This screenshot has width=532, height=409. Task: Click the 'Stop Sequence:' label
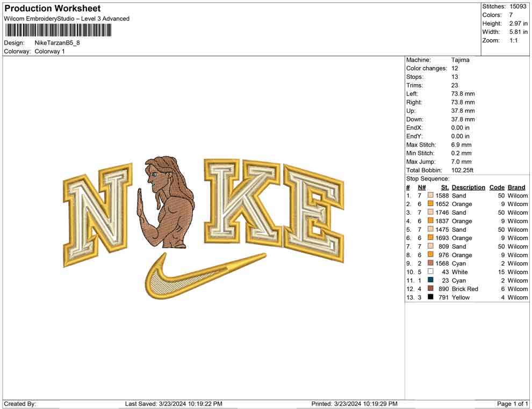tap(428, 179)
